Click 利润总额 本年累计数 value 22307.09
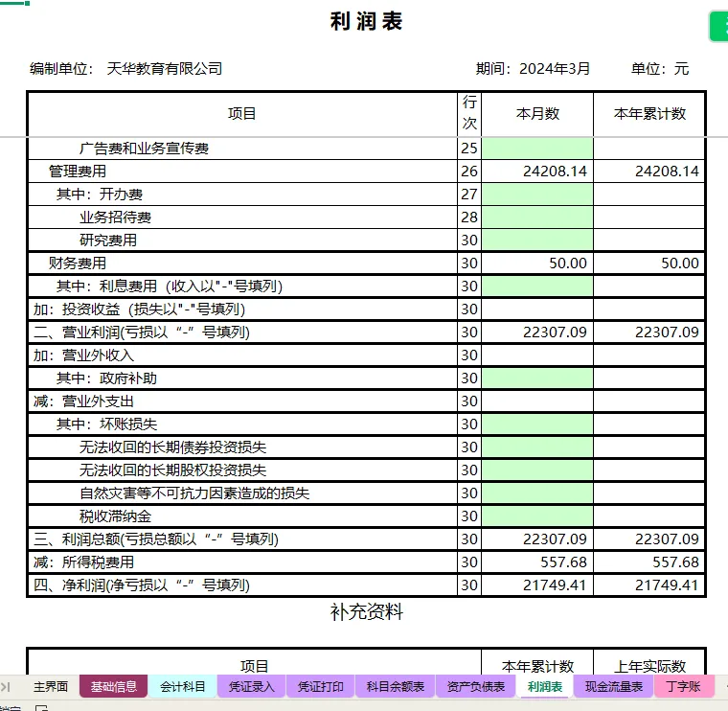This screenshot has width=728, height=711. point(667,539)
